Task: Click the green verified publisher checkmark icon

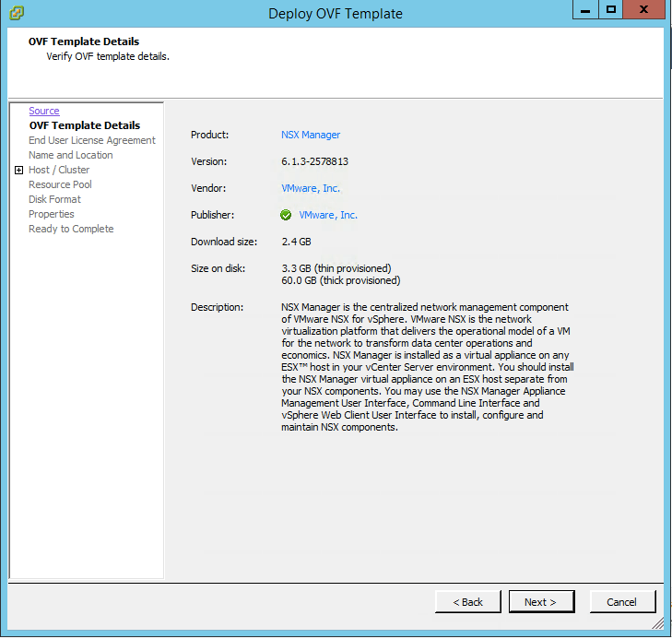Action: [286, 215]
